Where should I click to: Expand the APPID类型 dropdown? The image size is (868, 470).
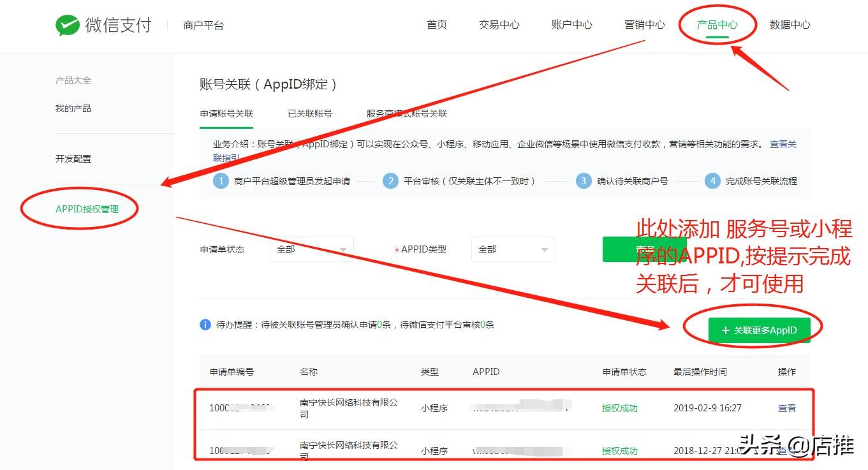tap(513, 249)
